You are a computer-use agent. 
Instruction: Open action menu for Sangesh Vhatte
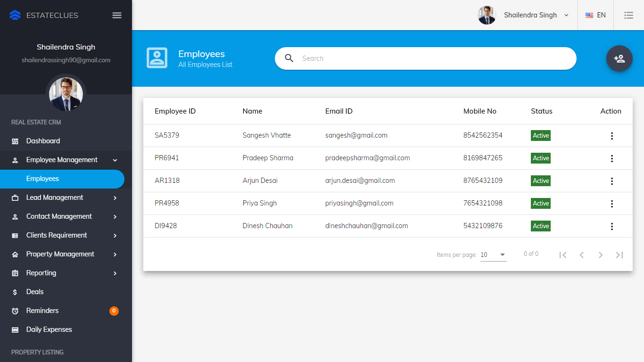(611, 136)
